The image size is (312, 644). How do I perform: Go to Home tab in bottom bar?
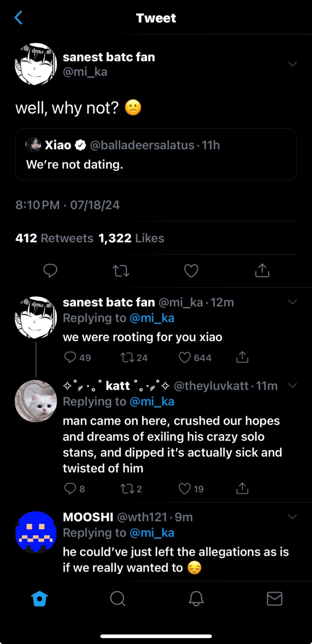(39, 598)
